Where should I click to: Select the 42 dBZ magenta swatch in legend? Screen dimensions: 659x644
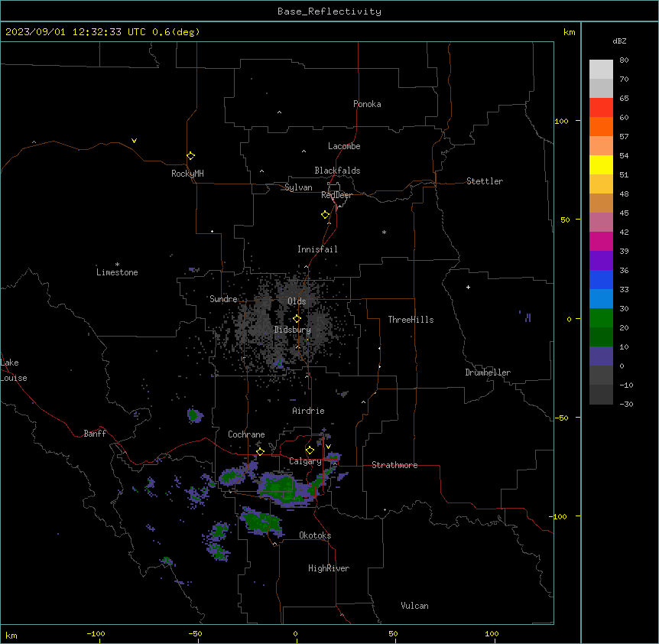[x=601, y=241]
